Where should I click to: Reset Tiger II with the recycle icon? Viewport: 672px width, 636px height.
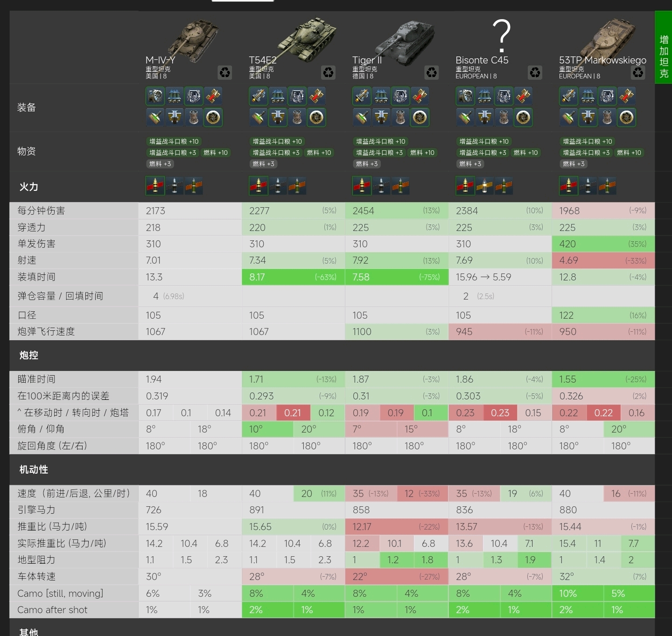pyautogui.click(x=432, y=72)
